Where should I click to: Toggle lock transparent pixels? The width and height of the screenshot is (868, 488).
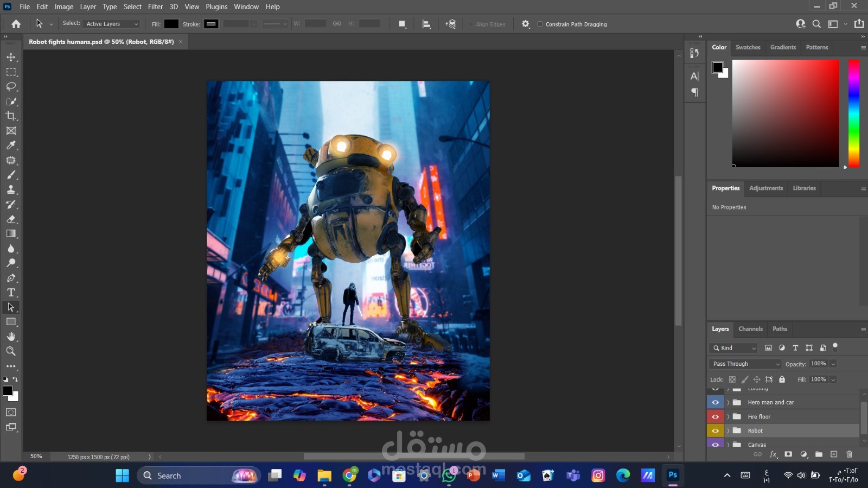pos(732,379)
